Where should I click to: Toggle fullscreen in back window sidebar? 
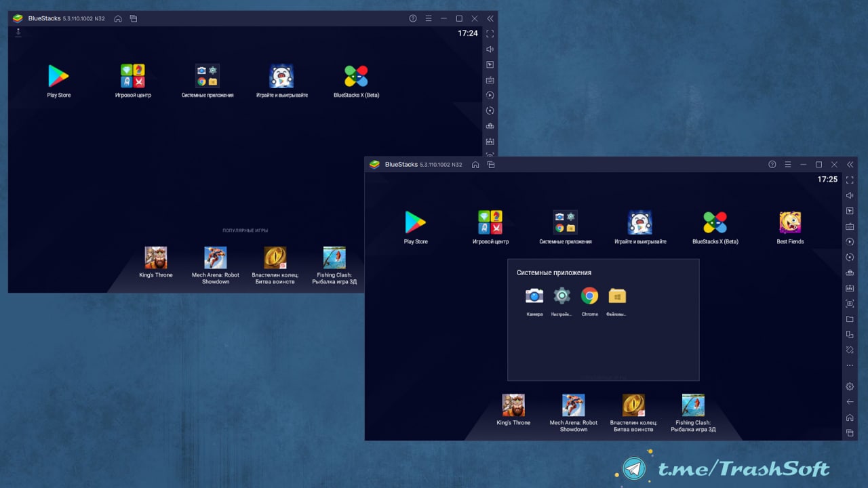pos(490,33)
